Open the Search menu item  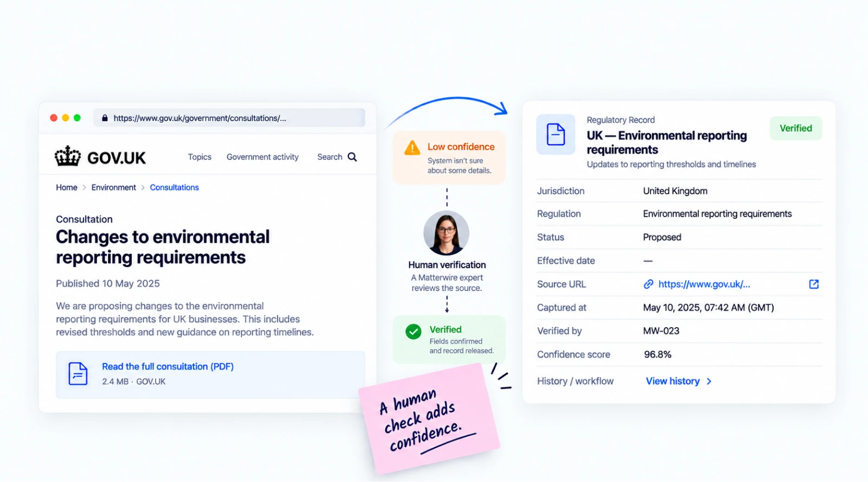click(x=330, y=157)
